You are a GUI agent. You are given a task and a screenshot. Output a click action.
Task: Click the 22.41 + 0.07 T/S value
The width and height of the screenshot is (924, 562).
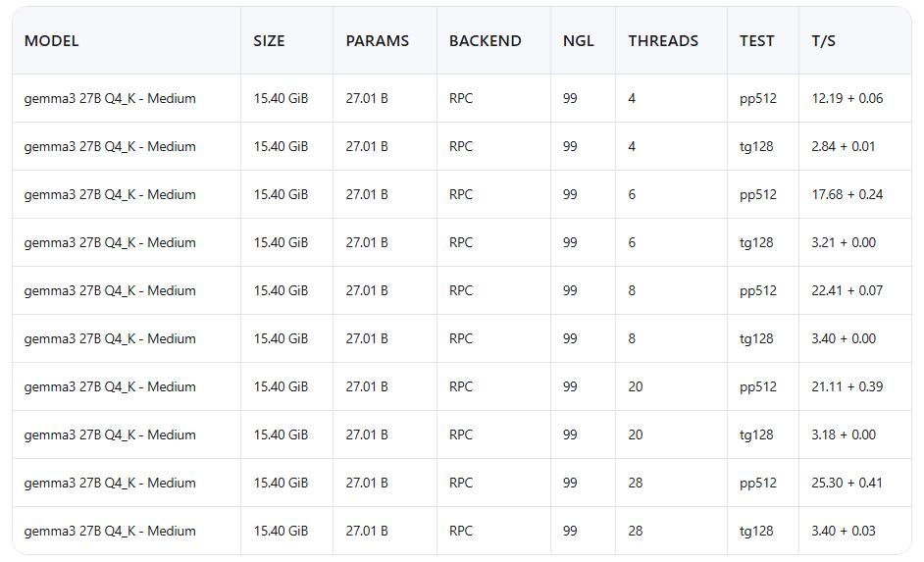click(x=847, y=291)
